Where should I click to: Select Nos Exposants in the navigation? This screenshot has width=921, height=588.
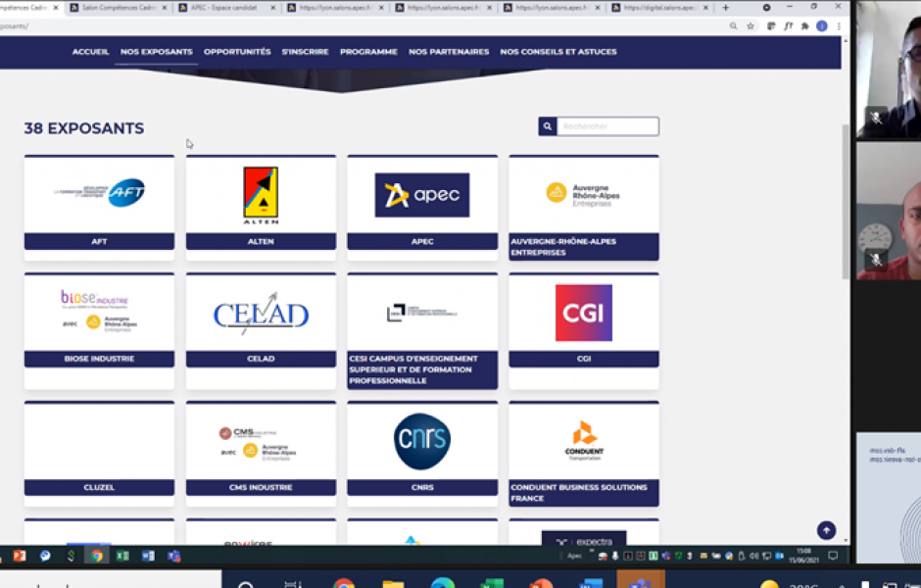pyautogui.click(x=156, y=52)
